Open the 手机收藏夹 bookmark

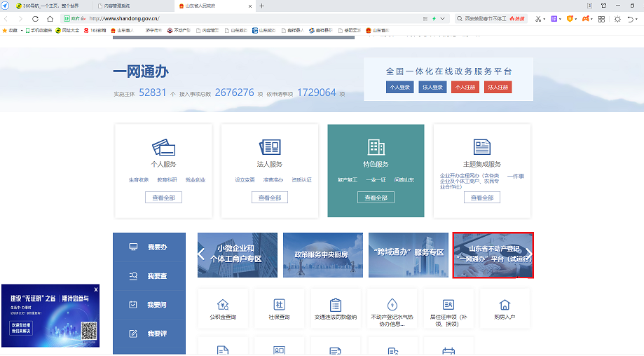tap(39, 30)
